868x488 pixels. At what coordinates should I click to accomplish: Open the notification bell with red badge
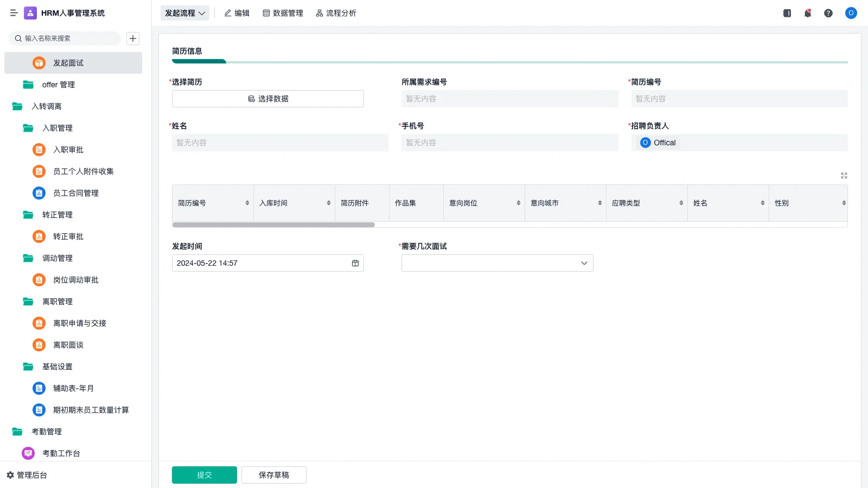[807, 13]
